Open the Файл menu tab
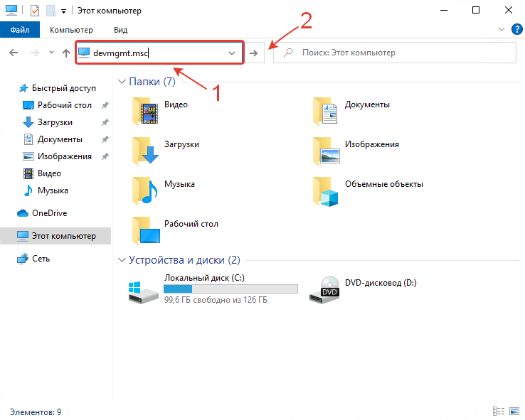Viewport: 525px width, 420px height. 20,30
